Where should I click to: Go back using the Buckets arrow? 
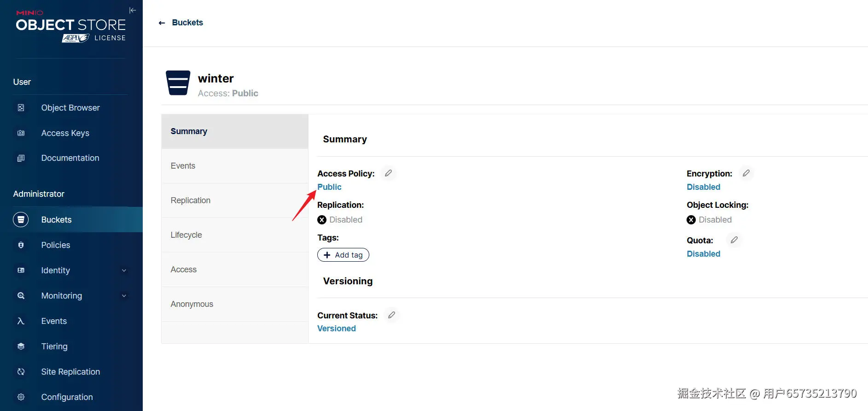162,23
